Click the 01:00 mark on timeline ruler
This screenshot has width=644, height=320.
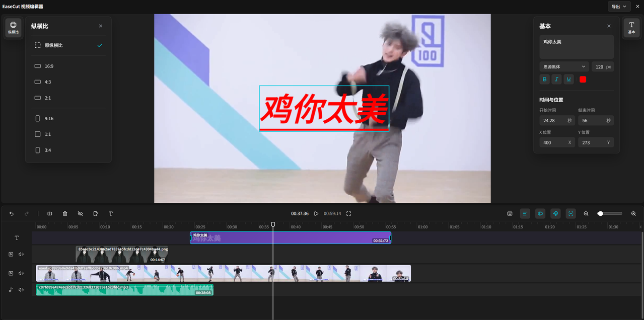[x=422, y=227]
